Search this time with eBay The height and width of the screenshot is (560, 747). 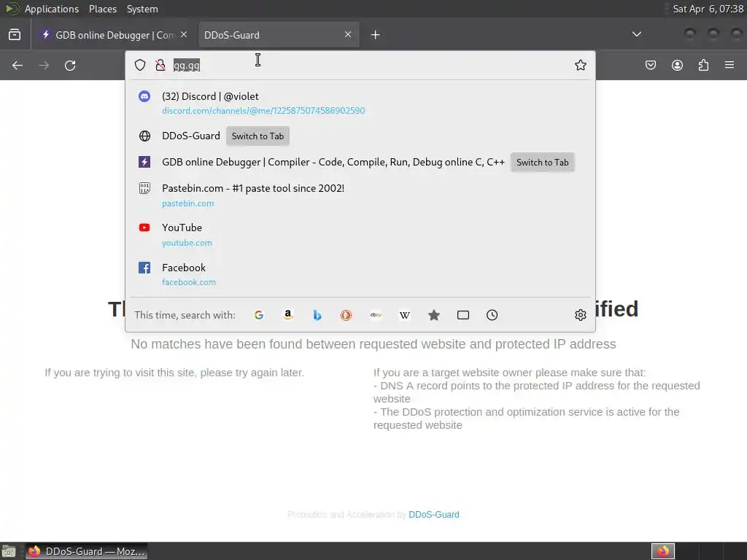(376, 315)
